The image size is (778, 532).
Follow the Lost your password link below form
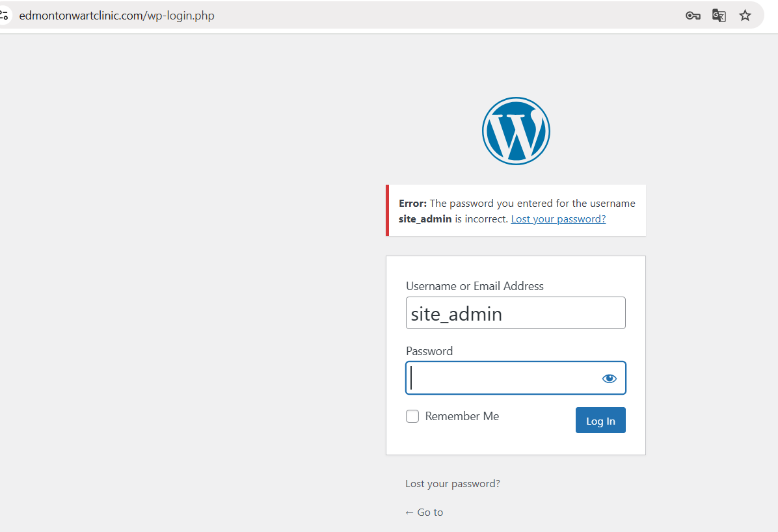tap(453, 484)
